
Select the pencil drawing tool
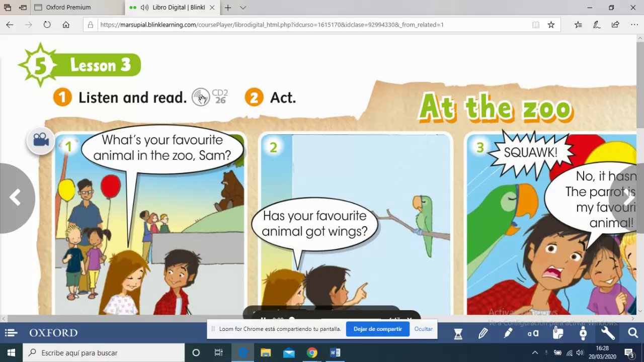click(x=483, y=333)
